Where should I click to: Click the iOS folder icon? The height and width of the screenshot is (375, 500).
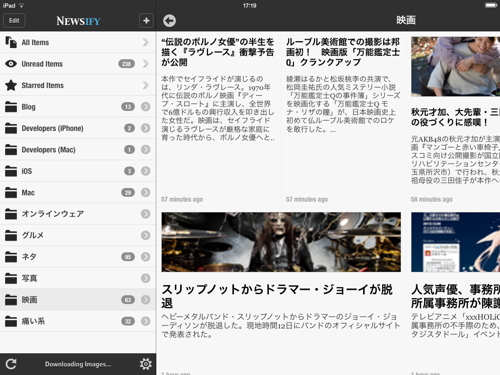[11, 171]
